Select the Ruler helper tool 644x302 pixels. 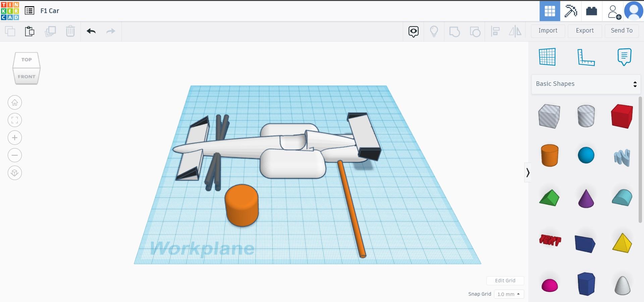pyautogui.click(x=586, y=57)
